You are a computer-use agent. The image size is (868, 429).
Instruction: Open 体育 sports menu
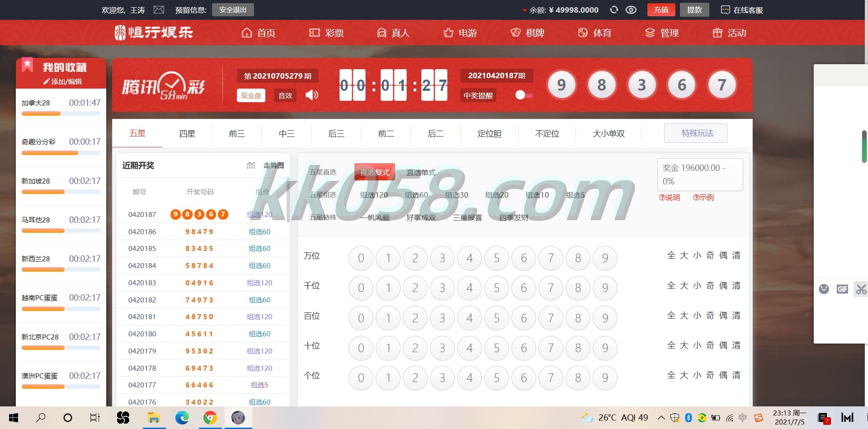pyautogui.click(x=594, y=33)
